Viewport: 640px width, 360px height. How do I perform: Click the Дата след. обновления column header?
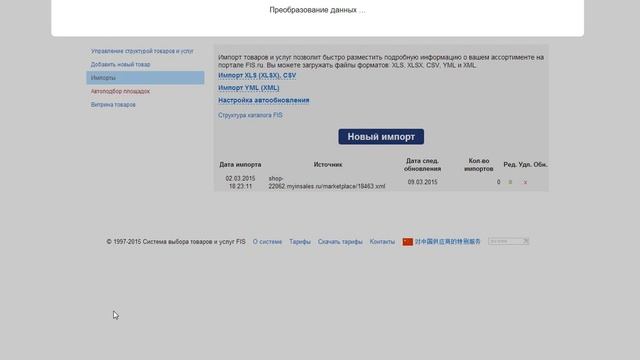422,164
